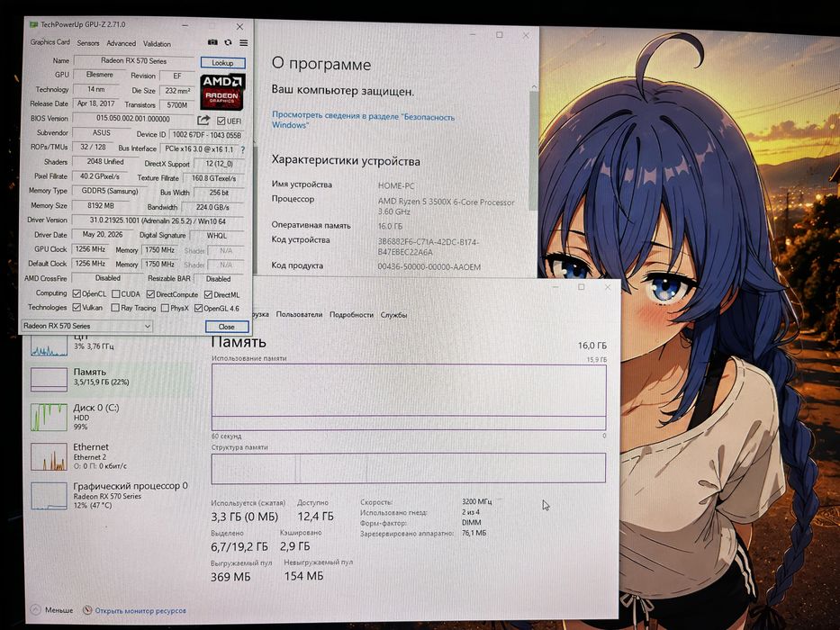Enable the Ray Tracing checkbox
840x630 pixels.
115,308
